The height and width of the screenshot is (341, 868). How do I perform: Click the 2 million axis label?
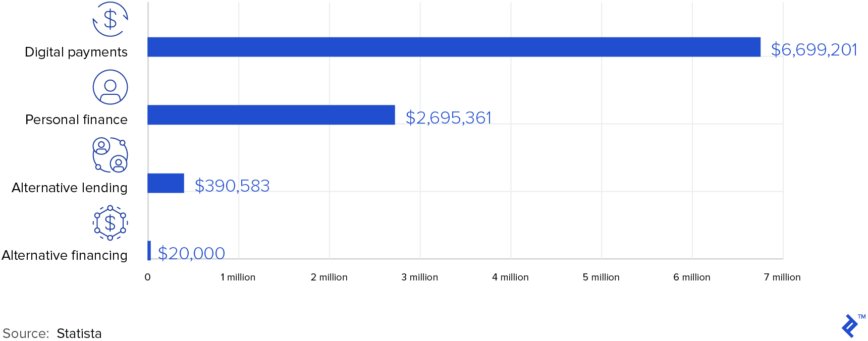click(329, 277)
